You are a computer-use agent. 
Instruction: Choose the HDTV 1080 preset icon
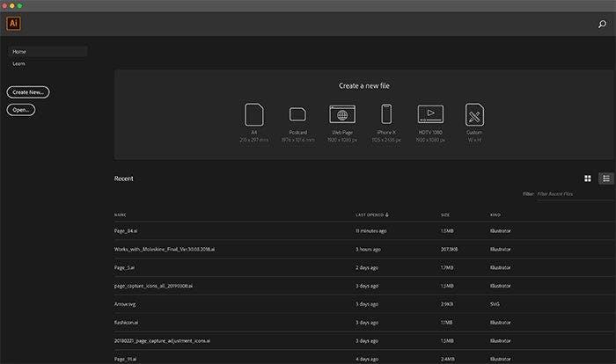pos(430,114)
